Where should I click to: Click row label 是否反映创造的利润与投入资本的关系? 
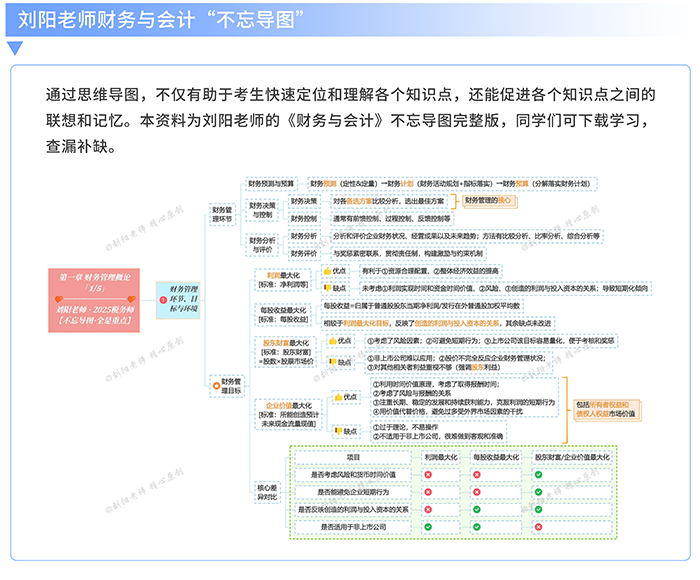[353, 509]
